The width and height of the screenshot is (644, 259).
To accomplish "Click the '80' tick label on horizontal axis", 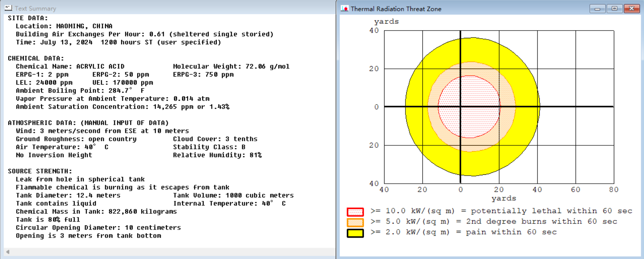I will [614, 189].
